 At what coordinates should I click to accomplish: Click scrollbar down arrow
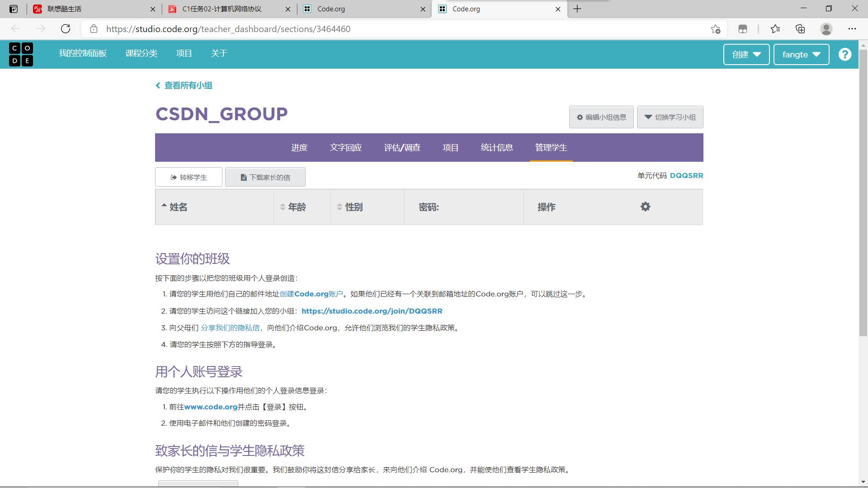point(863,482)
